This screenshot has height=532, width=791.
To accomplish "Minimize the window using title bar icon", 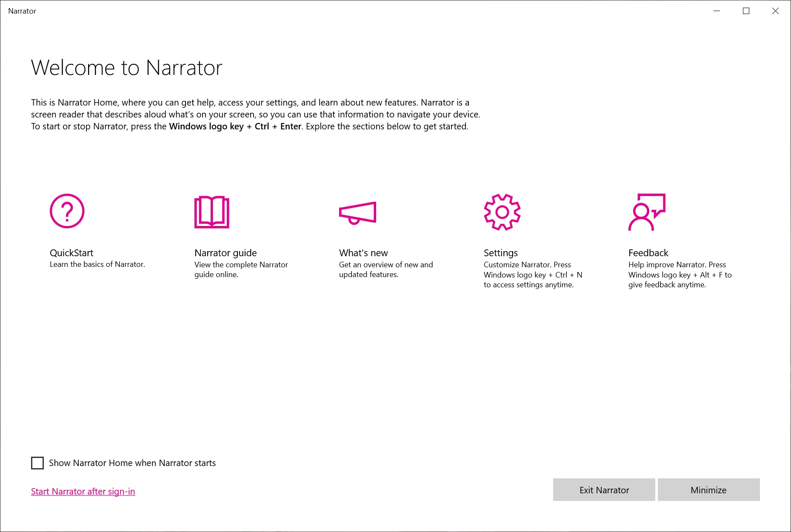I will click(717, 11).
